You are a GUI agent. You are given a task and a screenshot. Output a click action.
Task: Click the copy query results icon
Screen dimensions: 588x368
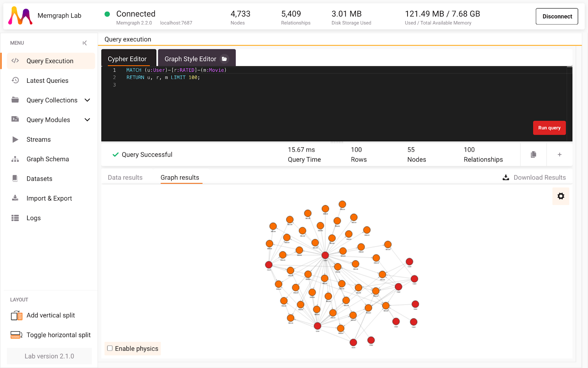(533, 155)
